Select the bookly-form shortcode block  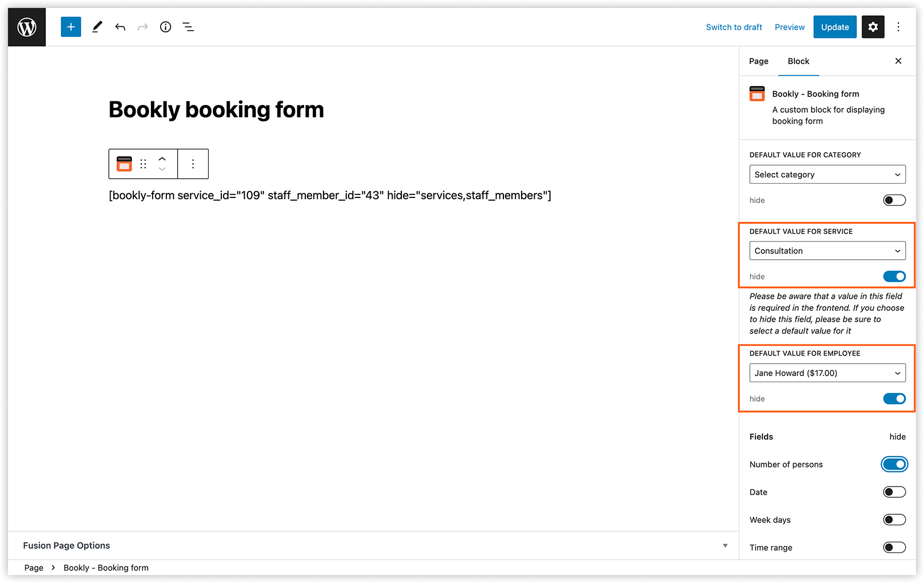click(330, 196)
